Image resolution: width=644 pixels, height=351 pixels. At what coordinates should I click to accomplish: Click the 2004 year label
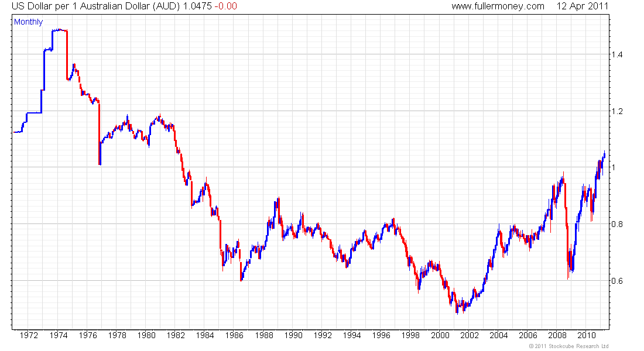[499, 335]
